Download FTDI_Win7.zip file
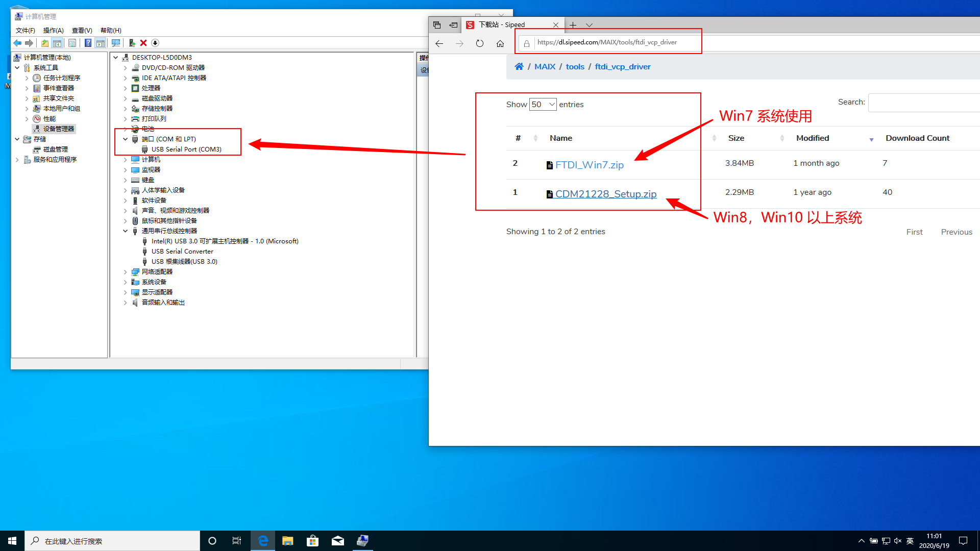Screen dimensions: 980x551 (589, 165)
